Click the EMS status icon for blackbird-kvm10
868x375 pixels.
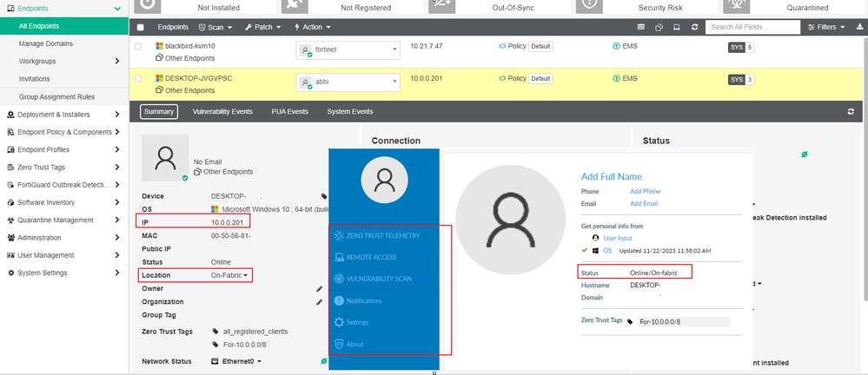point(616,47)
